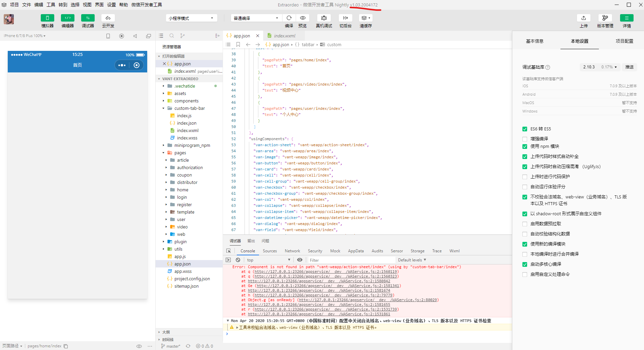Viewport: 644px width, 350px height.
Task: Collapse the custom-tab-bar folder
Action: pos(189,108)
